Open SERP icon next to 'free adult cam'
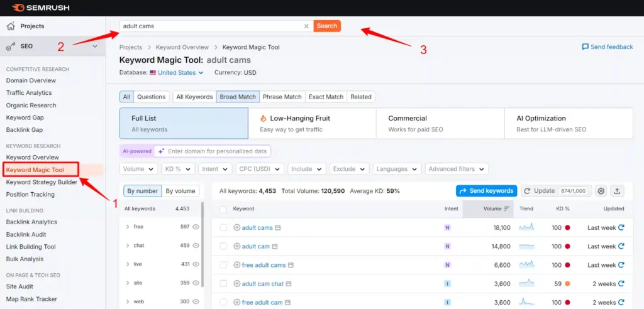Image resolution: width=644 pixels, height=309 pixels. pos(287,303)
